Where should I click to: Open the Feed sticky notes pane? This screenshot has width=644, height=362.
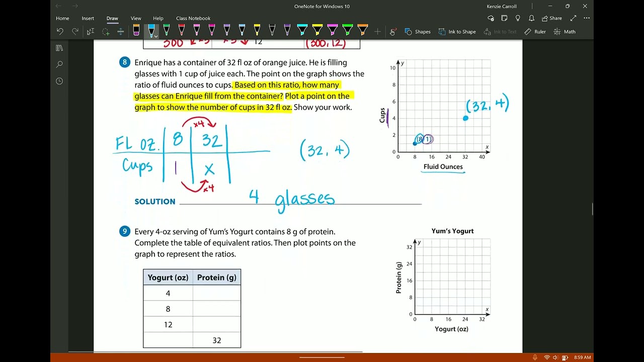pos(504,18)
